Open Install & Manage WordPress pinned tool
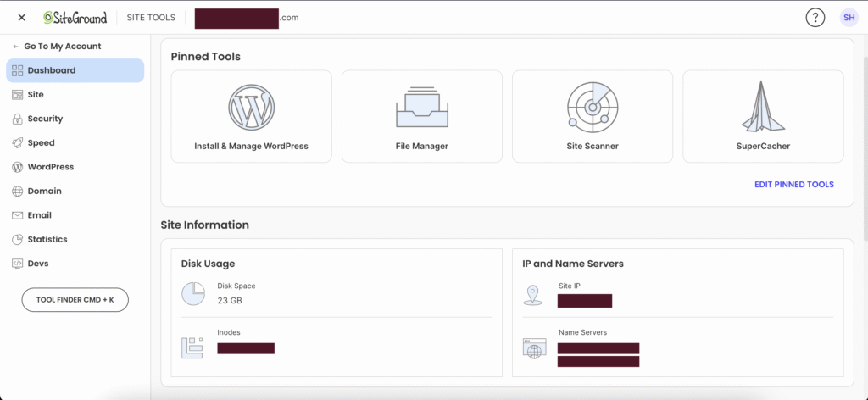Image resolution: width=868 pixels, height=400 pixels. (x=251, y=116)
